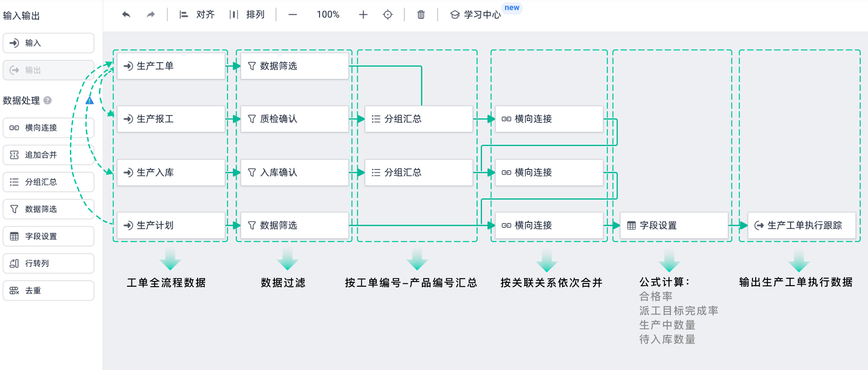Screen dimensions: 868x370
Task: Select the top 横向连接 canvas node
Action: [x=549, y=119]
